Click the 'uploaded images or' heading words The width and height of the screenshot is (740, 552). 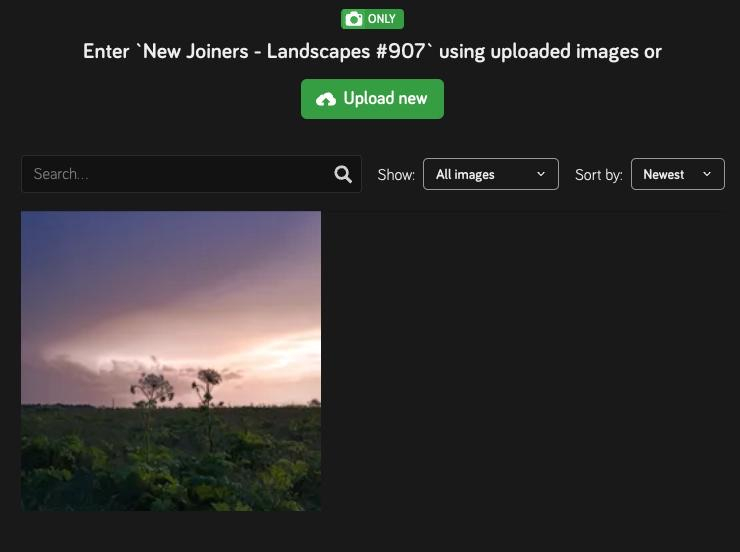coord(576,51)
